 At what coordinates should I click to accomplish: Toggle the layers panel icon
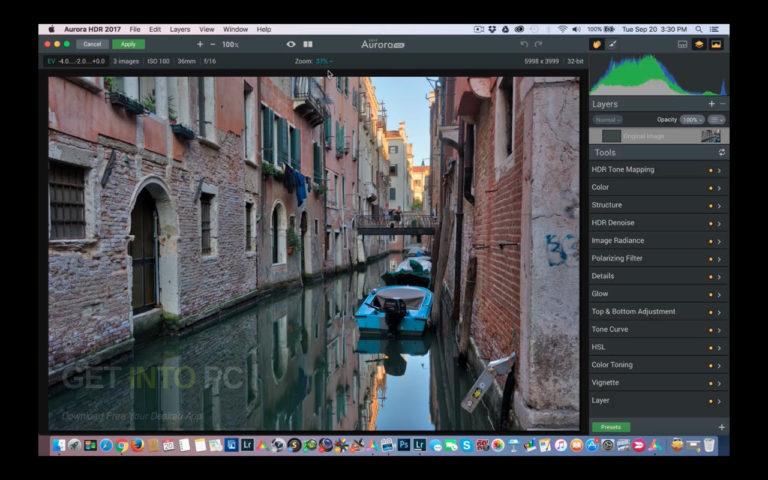[699, 44]
